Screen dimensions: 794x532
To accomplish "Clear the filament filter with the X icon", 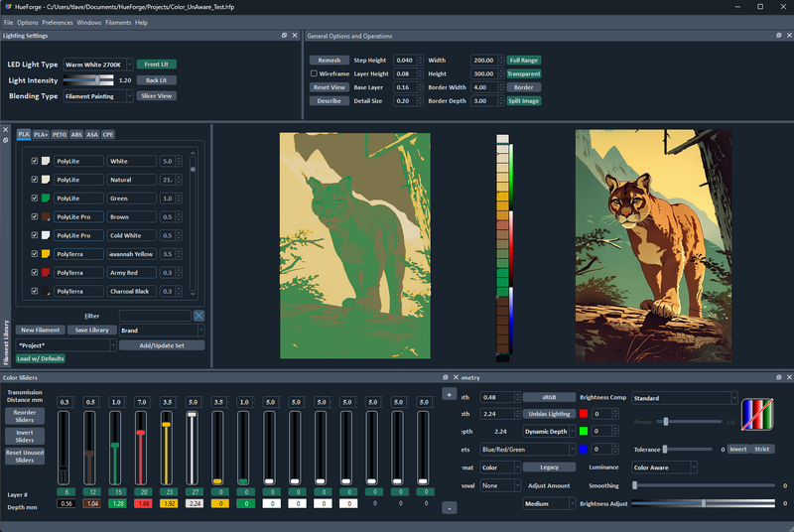I will pos(199,316).
